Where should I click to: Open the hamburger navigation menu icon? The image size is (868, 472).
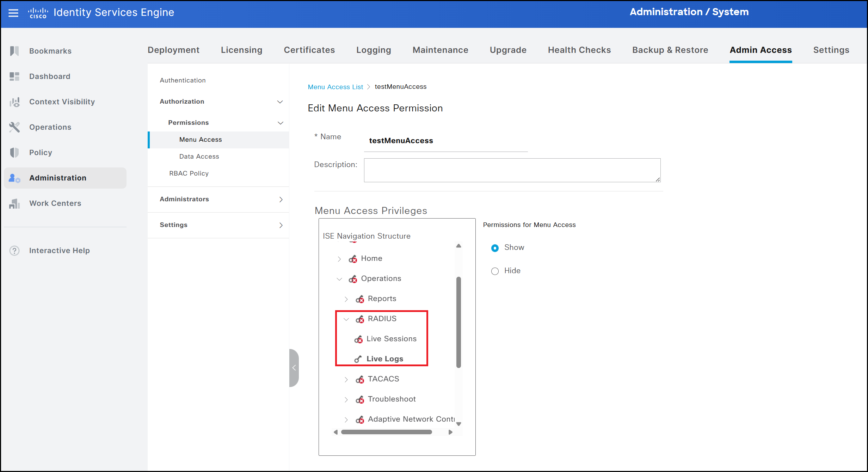(x=13, y=13)
